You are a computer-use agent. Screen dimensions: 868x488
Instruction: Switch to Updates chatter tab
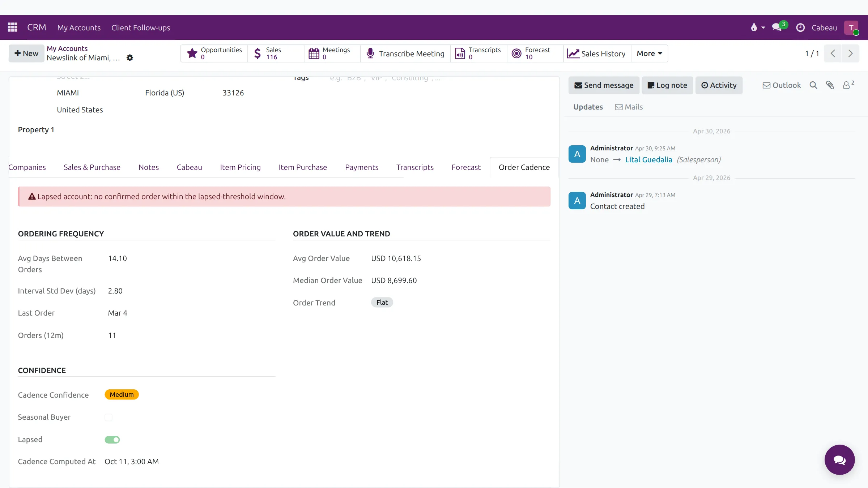pyautogui.click(x=588, y=107)
